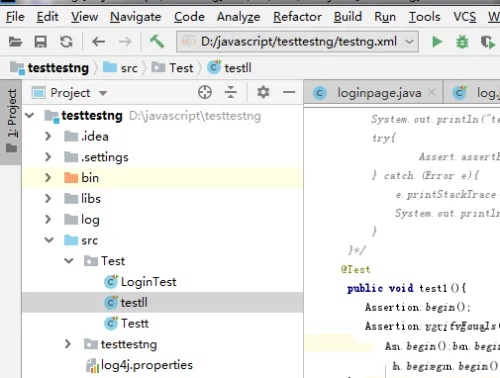Select the Test package row

pyautogui.click(x=162, y=261)
